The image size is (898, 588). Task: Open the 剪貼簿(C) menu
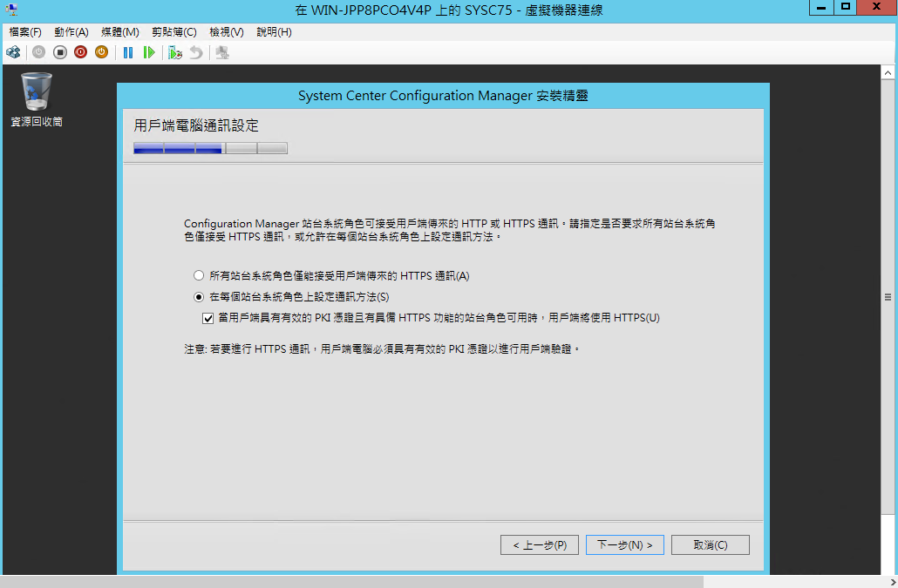point(174,32)
